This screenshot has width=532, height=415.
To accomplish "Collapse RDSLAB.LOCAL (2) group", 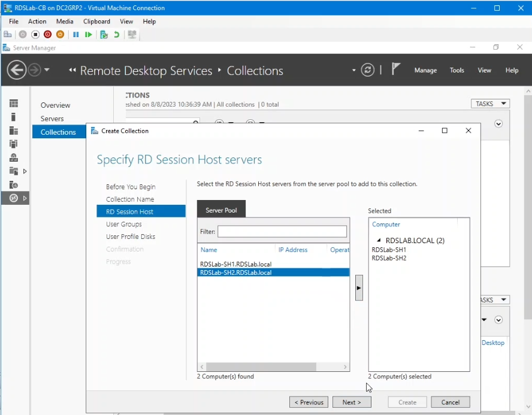I will click(x=379, y=240).
